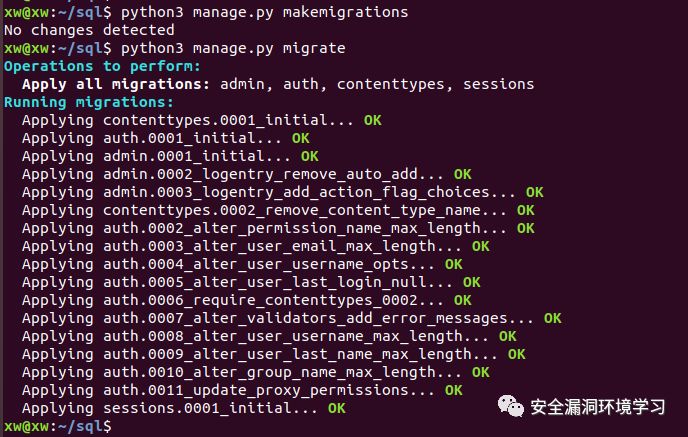
Task: Click OK next to contenttypes.0001_initial
Action: pos(373,120)
